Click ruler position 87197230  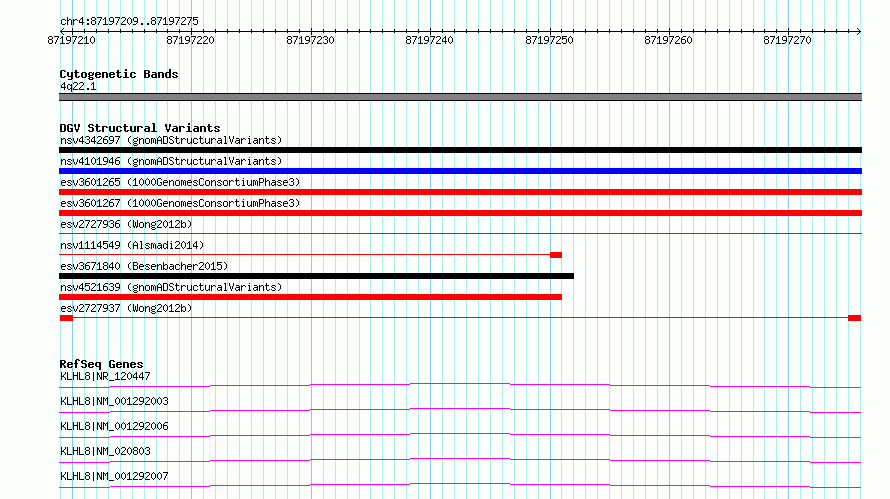pos(310,40)
